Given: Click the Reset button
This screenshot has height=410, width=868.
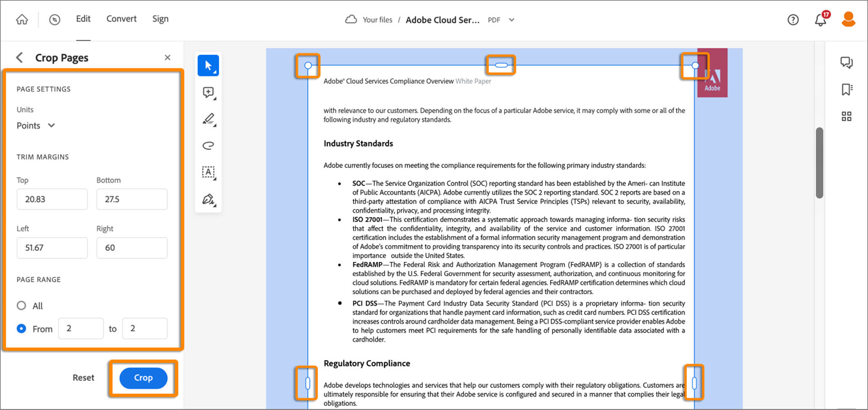Looking at the screenshot, I should coord(84,378).
